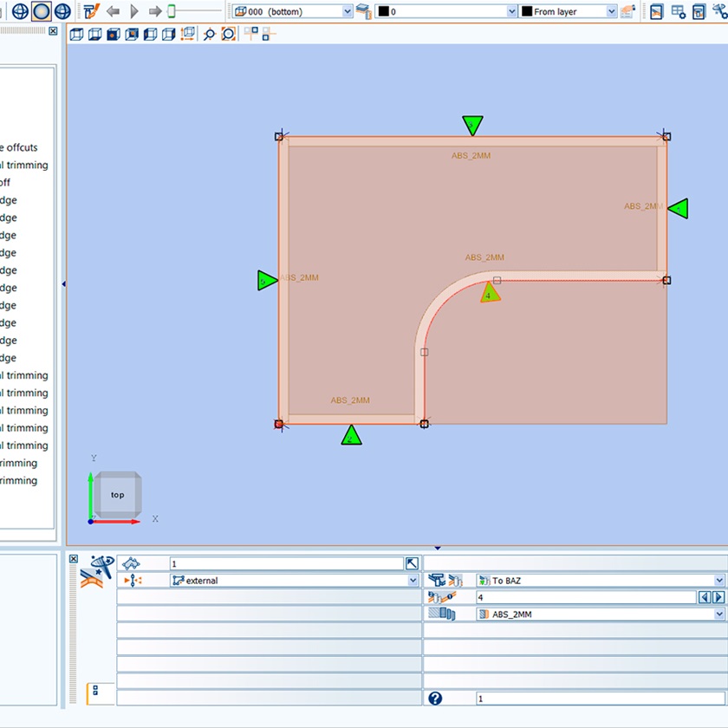
Task: Click the pick arrow button beside contour field
Action: [413, 563]
